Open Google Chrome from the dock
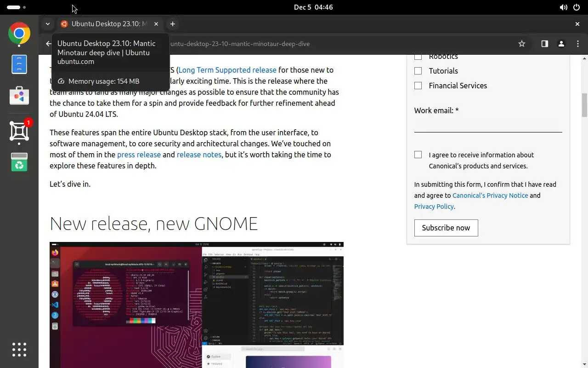588x368 pixels. click(19, 34)
